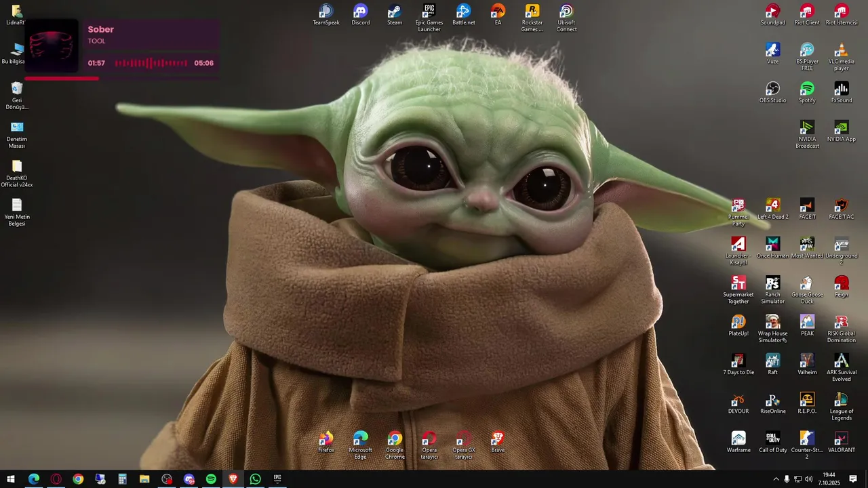868x488 pixels.
Task: Select the Goose Goose Duck icon
Action: coord(807,290)
